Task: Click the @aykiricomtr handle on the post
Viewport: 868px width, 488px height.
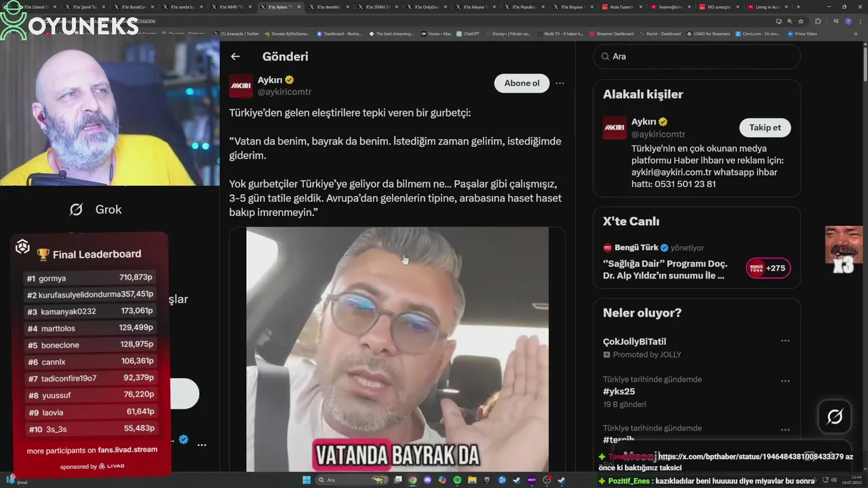Action: 284,92
